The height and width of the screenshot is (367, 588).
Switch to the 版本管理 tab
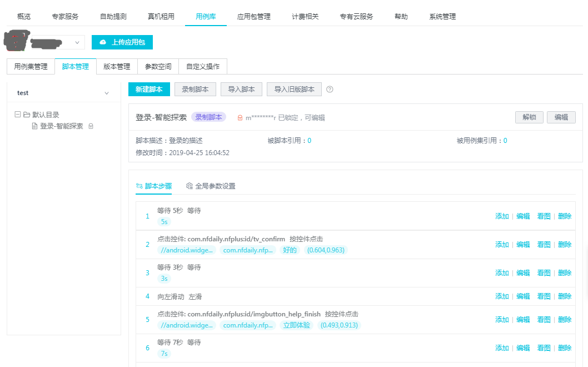[117, 67]
